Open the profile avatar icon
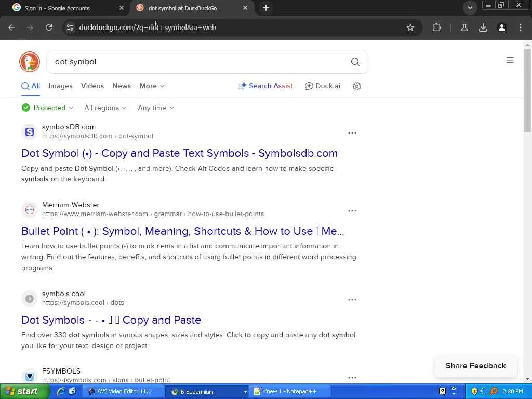 point(502,28)
